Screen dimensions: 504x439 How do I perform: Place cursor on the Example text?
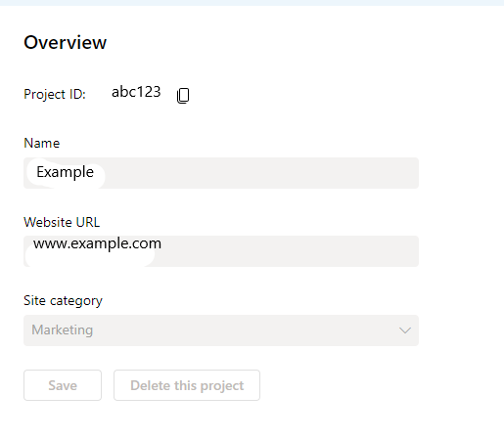[x=65, y=172]
